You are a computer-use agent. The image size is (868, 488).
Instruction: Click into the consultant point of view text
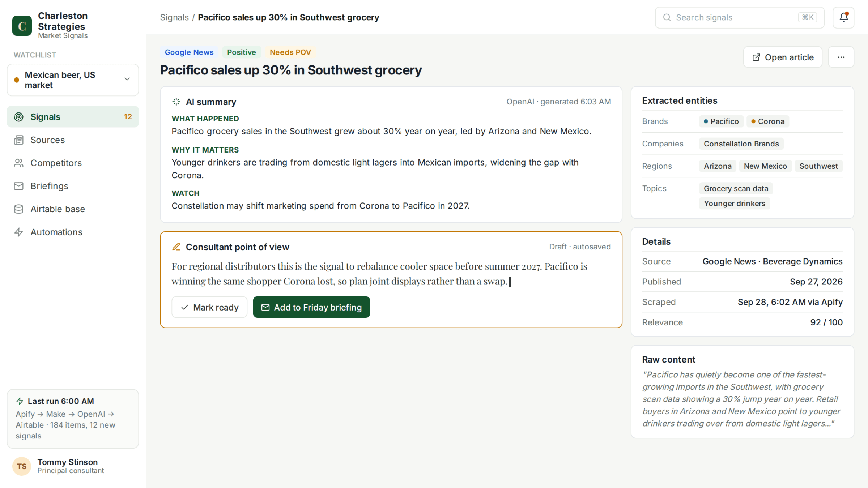[391, 274]
